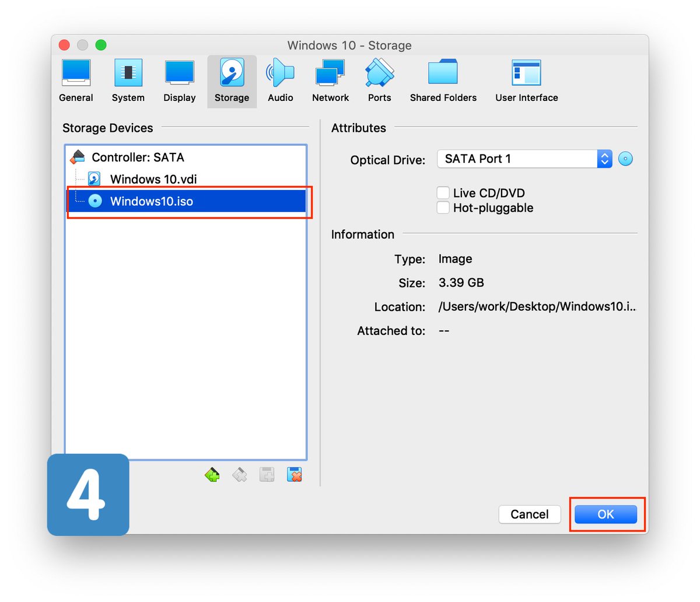Open the Optical Drive port dropdown
This screenshot has height=602, width=700.
pyautogui.click(x=524, y=159)
